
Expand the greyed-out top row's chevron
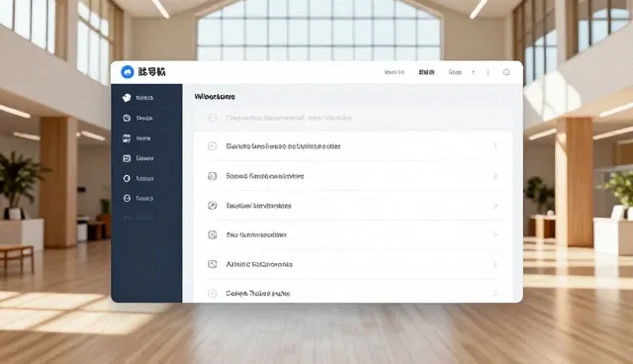point(495,118)
